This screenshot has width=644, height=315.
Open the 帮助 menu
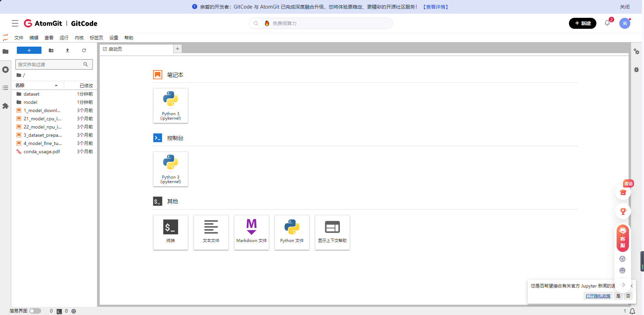click(x=129, y=38)
